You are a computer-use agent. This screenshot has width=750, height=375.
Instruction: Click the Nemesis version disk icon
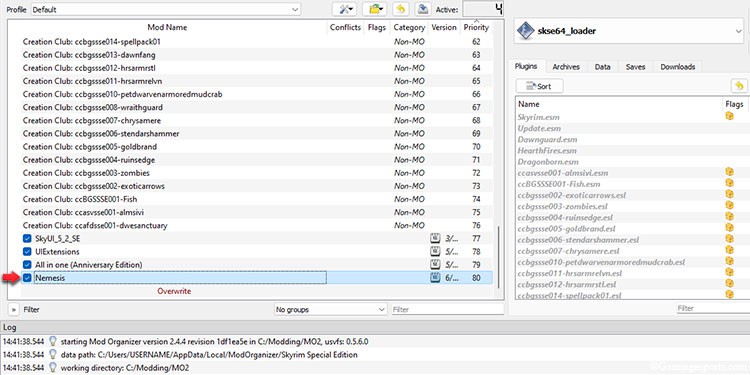tap(435, 277)
